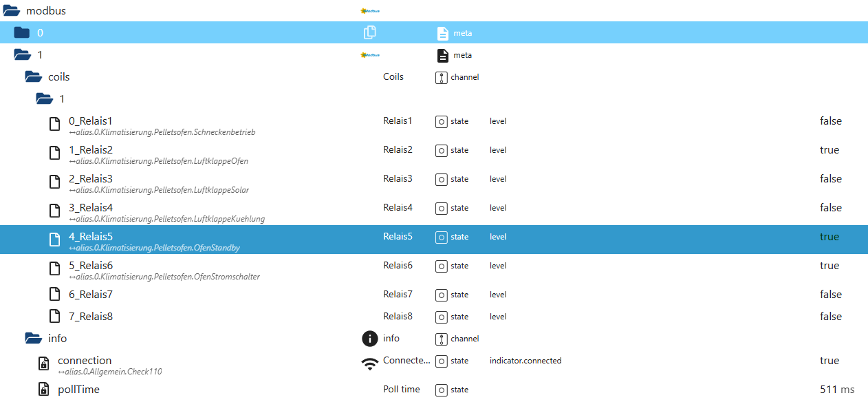This screenshot has height=402, width=868.
Task: Expand the closed folder 0
Action: point(22,33)
